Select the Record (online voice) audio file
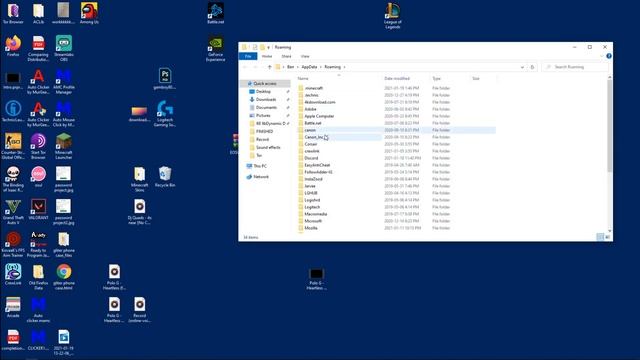Image resolution: width=640 pixels, height=360 pixels. click(x=140, y=310)
